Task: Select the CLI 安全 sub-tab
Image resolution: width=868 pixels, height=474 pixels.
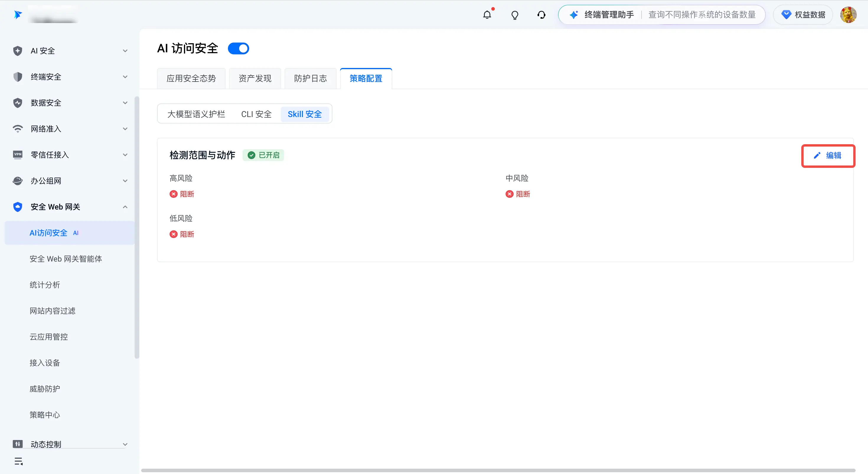Action: pos(256,114)
